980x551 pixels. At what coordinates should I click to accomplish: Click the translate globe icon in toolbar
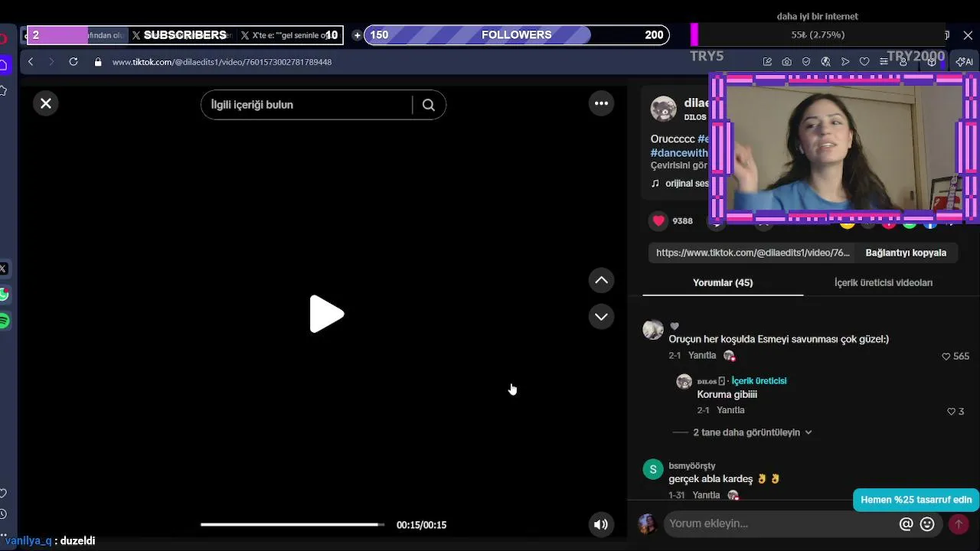[x=825, y=62]
